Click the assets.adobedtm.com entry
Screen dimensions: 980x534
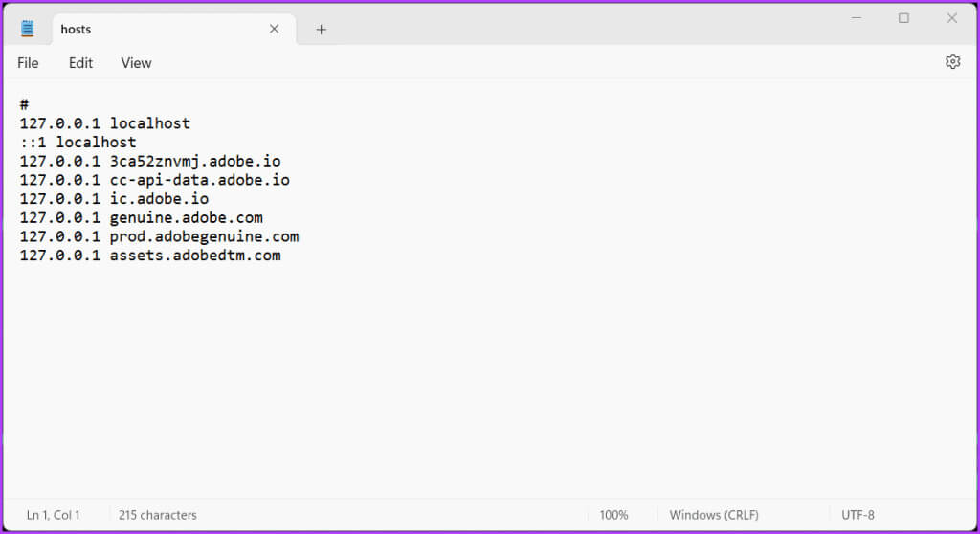click(150, 256)
